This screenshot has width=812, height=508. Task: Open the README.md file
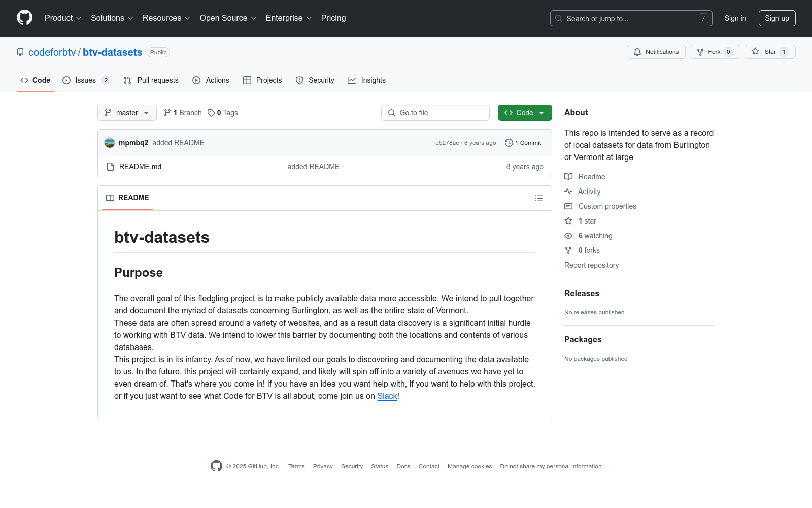141,167
